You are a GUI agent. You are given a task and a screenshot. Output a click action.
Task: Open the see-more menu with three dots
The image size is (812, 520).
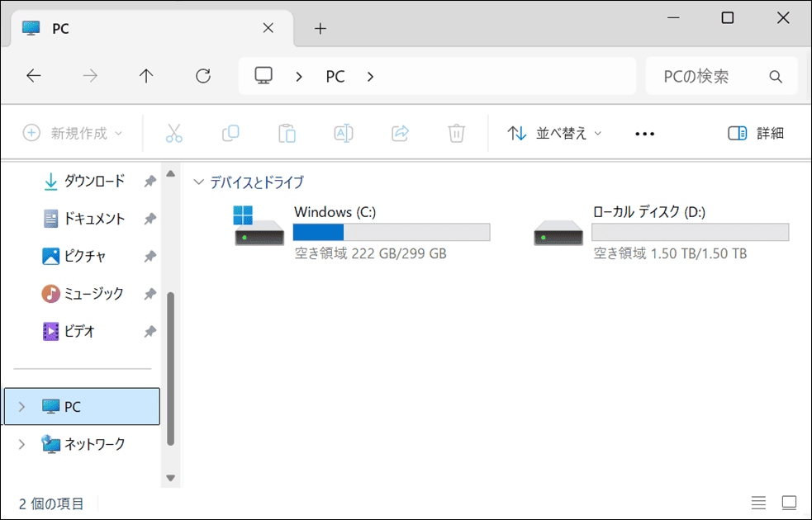click(643, 133)
